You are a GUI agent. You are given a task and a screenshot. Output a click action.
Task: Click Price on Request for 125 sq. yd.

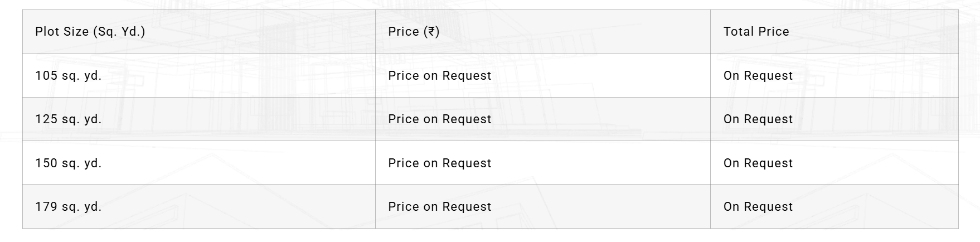click(x=440, y=119)
